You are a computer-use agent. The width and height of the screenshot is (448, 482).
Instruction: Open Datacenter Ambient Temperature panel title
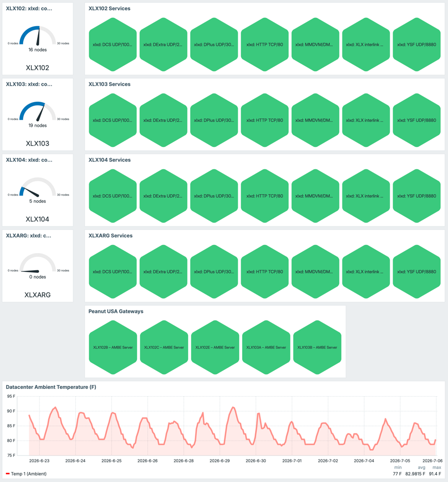tap(51, 387)
